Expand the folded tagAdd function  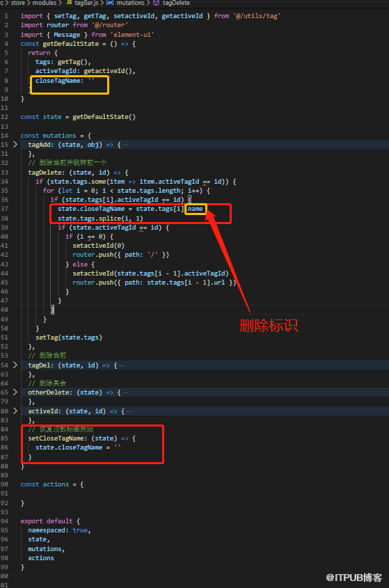click(15, 144)
